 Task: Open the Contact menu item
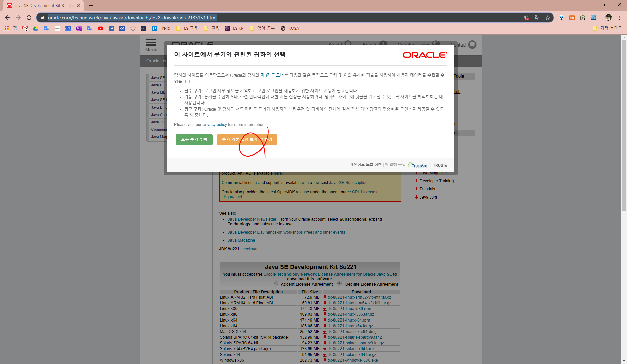click(463, 45)
